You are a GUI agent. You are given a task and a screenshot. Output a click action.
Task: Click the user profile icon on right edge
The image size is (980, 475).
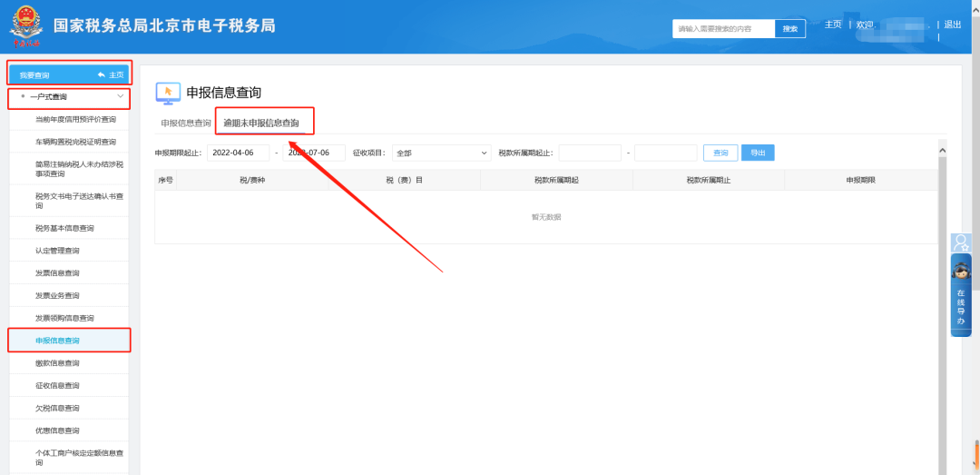point(961,242)
